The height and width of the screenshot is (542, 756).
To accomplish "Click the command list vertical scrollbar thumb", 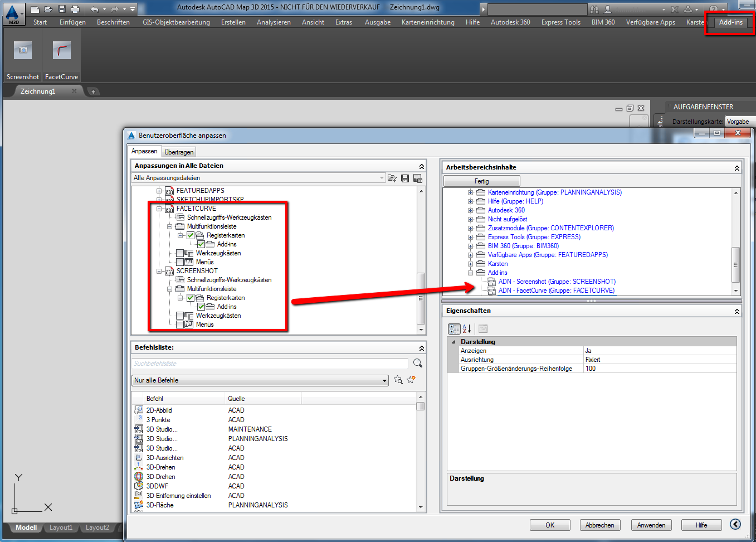I will 420,406.
